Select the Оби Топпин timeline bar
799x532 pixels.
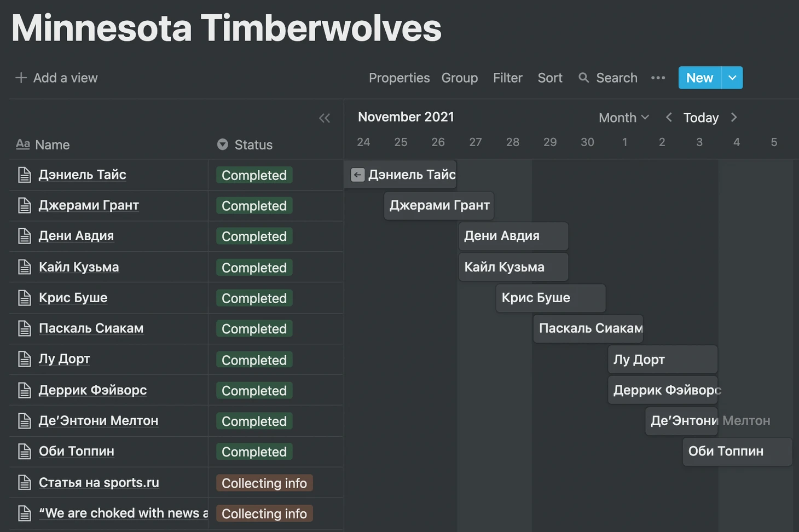pyautogui.click(x=737, y=452)
